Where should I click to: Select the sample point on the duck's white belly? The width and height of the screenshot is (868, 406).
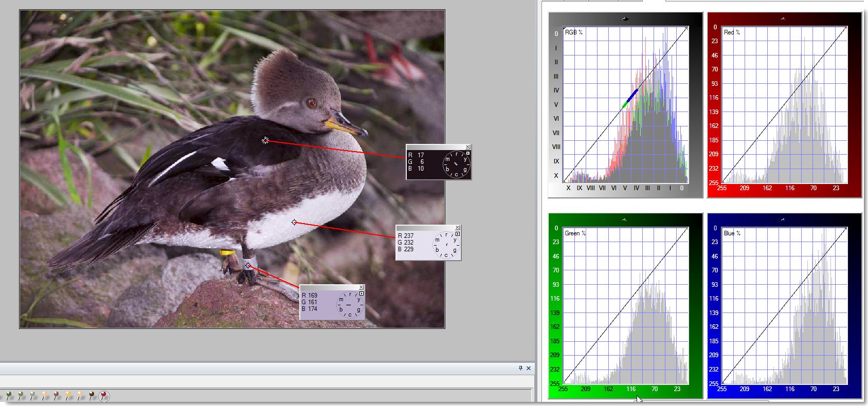tap(294, 223)
